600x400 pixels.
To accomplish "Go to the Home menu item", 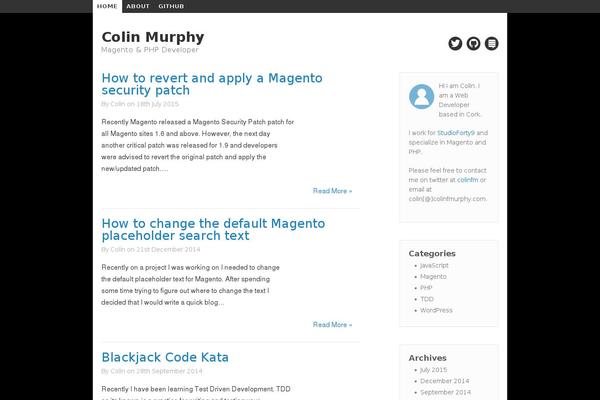I will 107,6.
